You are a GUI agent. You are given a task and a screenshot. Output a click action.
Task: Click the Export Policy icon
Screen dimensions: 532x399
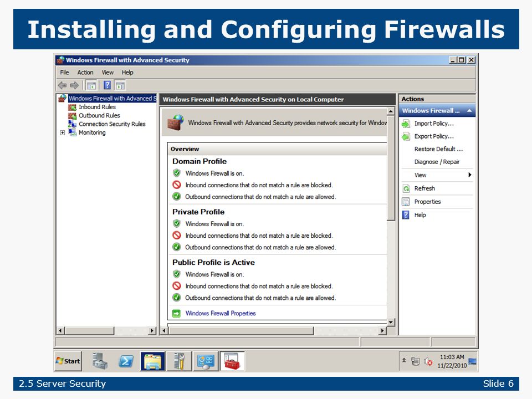[406, 136]
